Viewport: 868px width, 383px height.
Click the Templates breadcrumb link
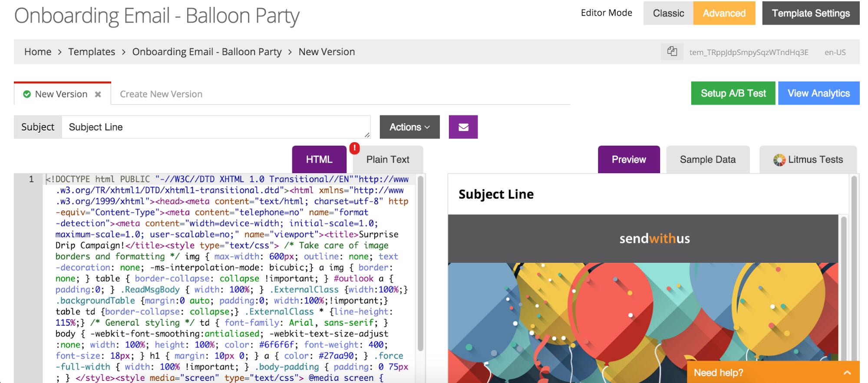point(92,52)
